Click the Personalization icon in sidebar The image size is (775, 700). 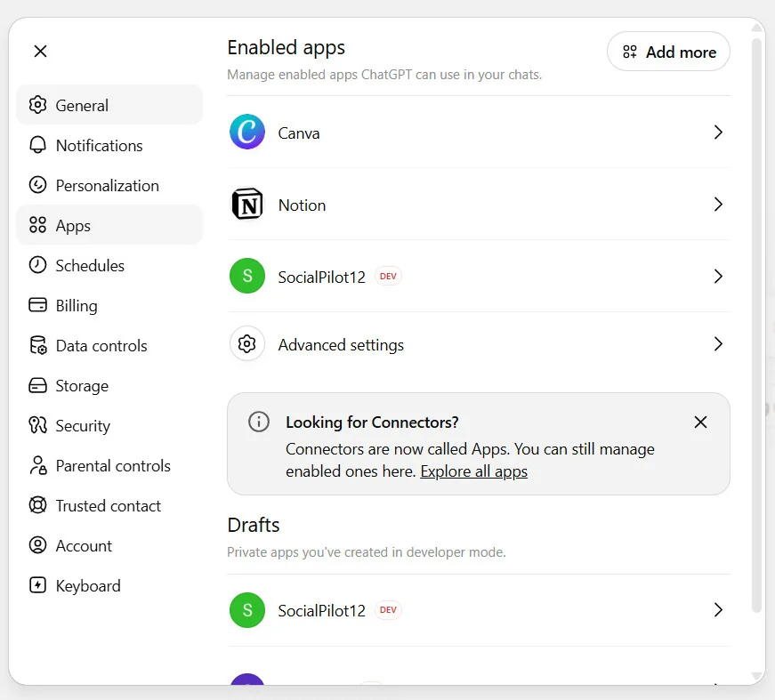pyautogui.click(x=37, y=185)
